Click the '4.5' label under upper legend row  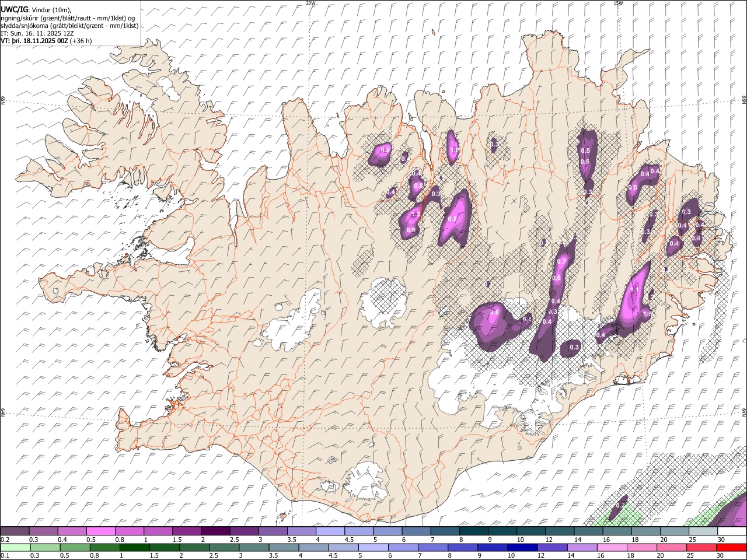(349, 540)
